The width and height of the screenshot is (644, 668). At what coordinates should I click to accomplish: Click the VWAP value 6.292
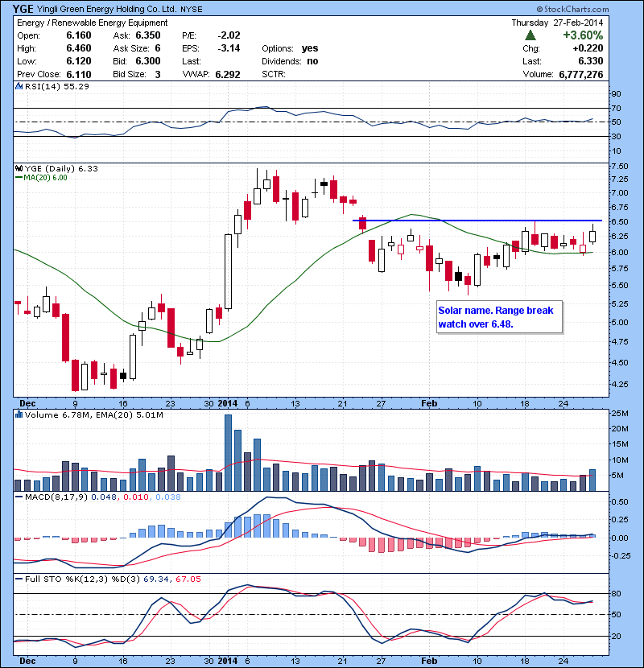[228, 75]
